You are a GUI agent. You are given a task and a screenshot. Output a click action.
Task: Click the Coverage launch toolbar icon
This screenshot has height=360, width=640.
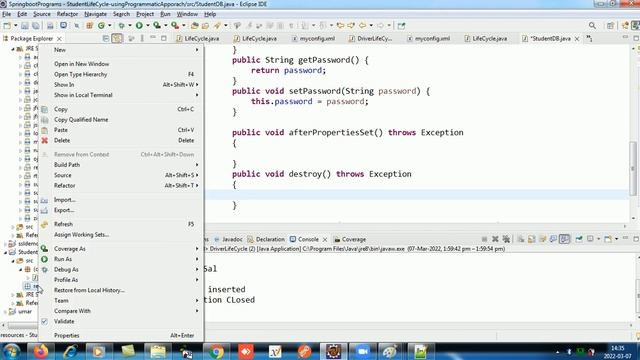point(157,25)
